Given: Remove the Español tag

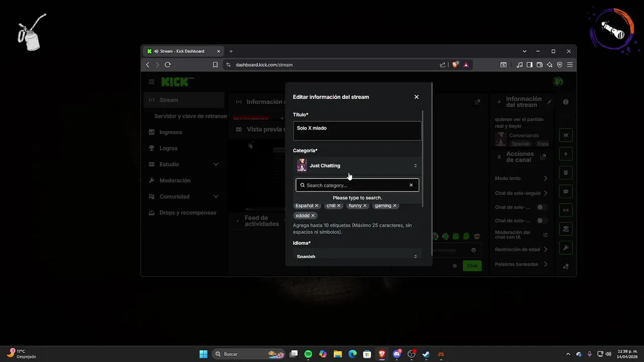Looking at the screenshot, I should (316, 206).
